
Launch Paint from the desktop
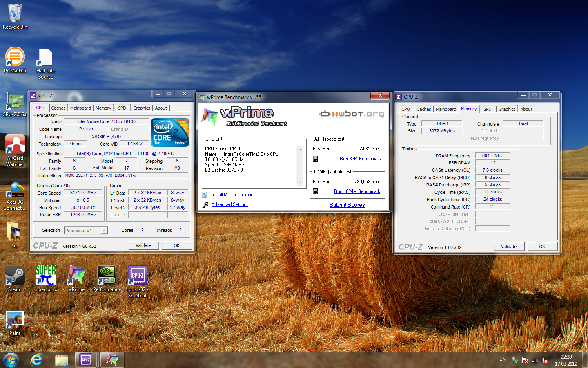point(15,323)
